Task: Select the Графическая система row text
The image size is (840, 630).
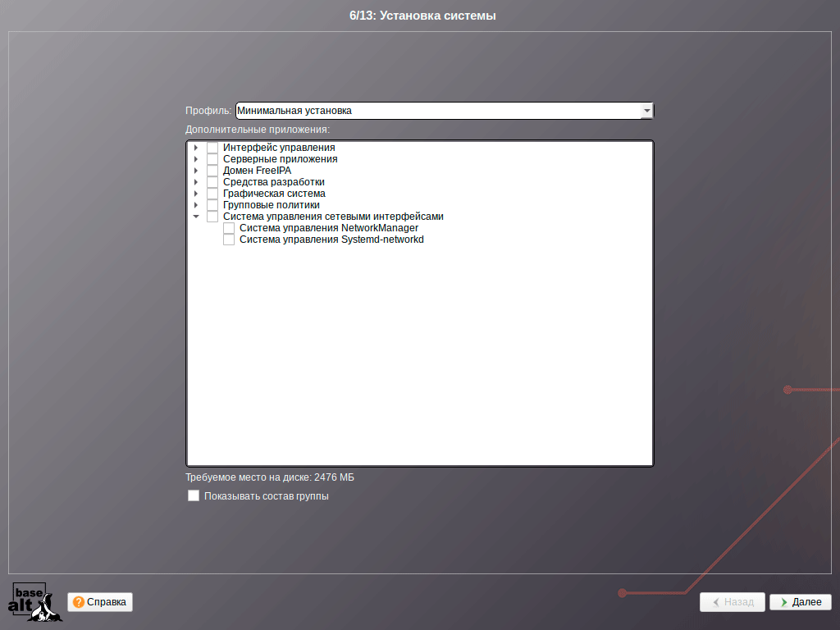Action: coord(274,194)
